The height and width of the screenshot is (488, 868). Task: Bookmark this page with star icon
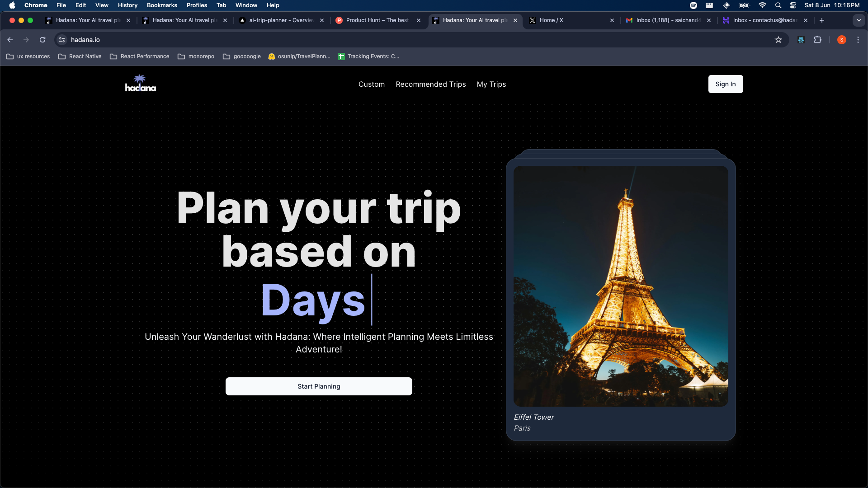click(x=778, y=40)
